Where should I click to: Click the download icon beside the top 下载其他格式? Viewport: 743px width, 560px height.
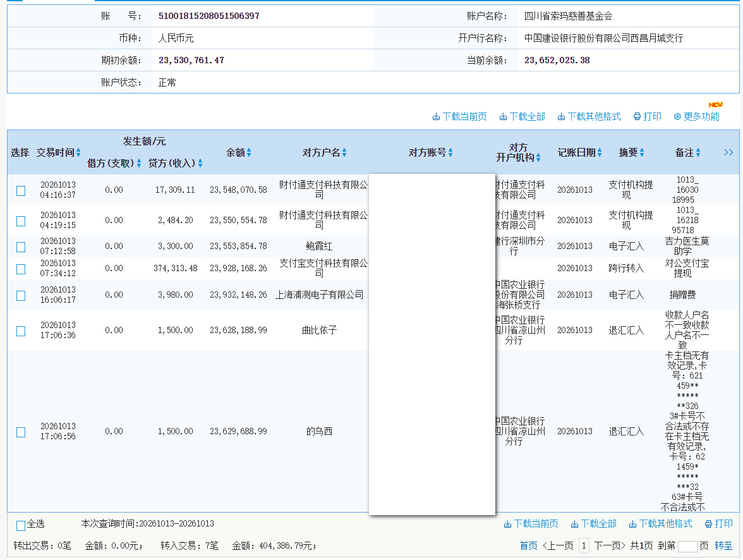pos(561,117)
